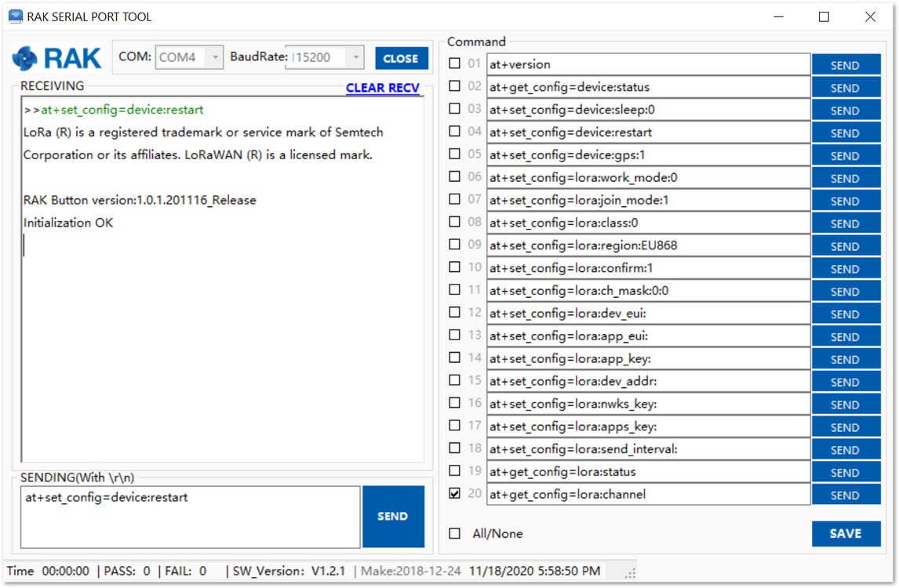Send the at+get_config=lora:channel command
The width and height of the screenshot is (899, 588).
846,495
